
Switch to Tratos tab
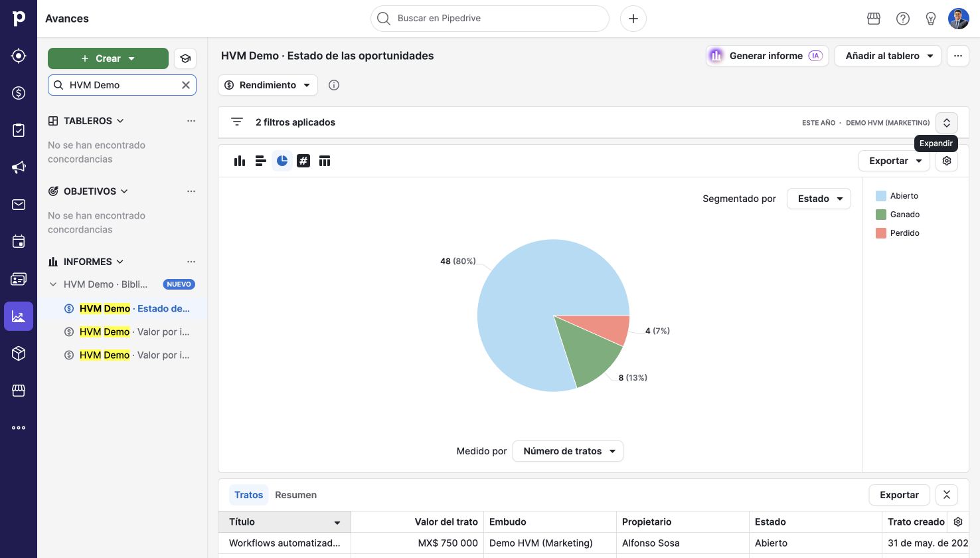point(249,495)
